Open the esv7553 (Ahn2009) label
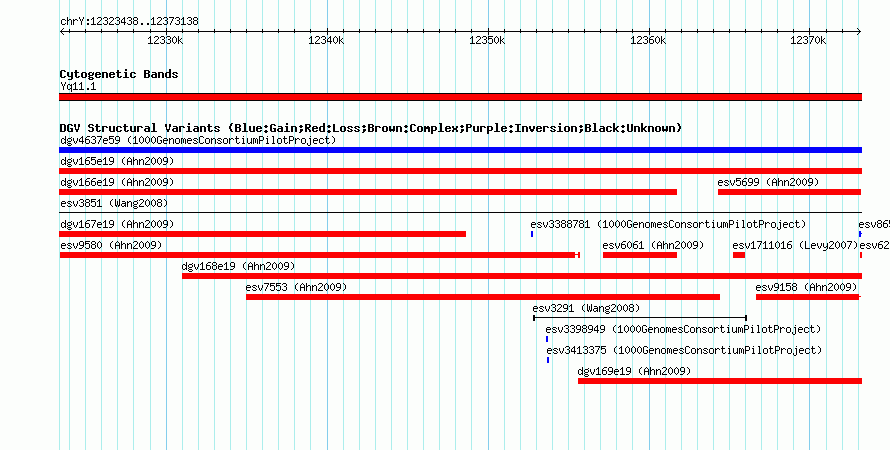This screenshot has width=890, height=450. point(296,287)
